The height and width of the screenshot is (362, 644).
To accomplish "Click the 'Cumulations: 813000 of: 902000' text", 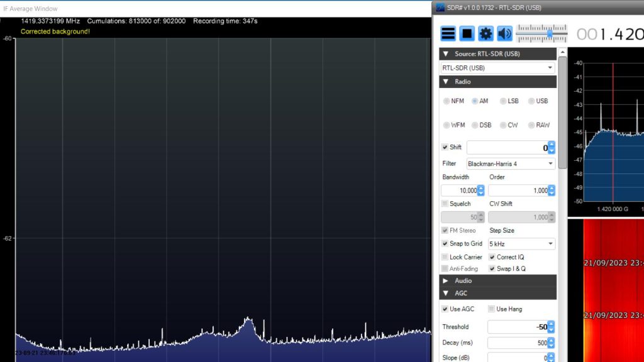I will coord(136,21).
